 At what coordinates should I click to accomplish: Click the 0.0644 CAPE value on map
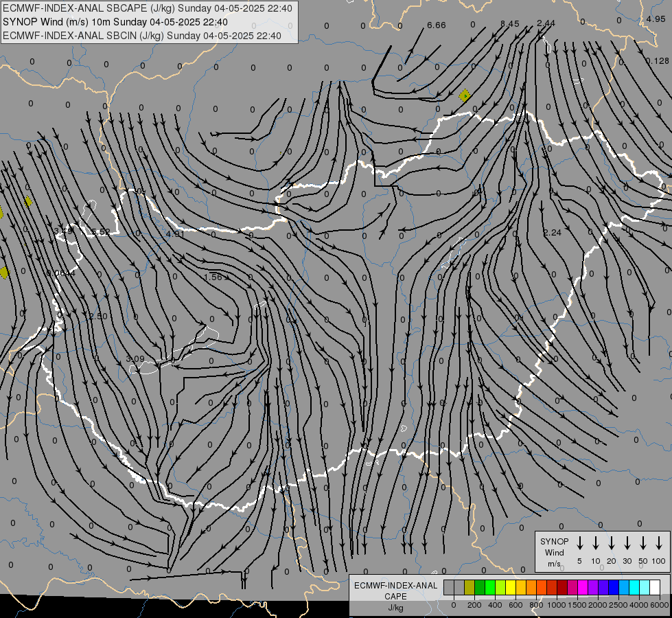[x=61, y=273]
